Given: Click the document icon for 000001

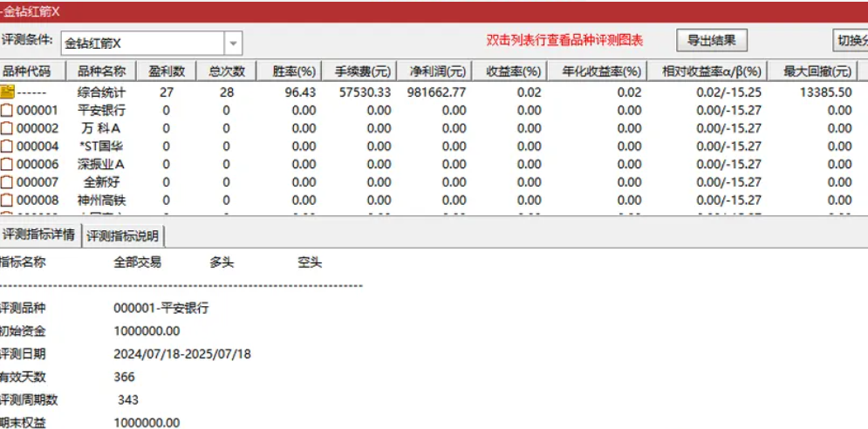Looking at the screenshot, I should pos(7,110).
